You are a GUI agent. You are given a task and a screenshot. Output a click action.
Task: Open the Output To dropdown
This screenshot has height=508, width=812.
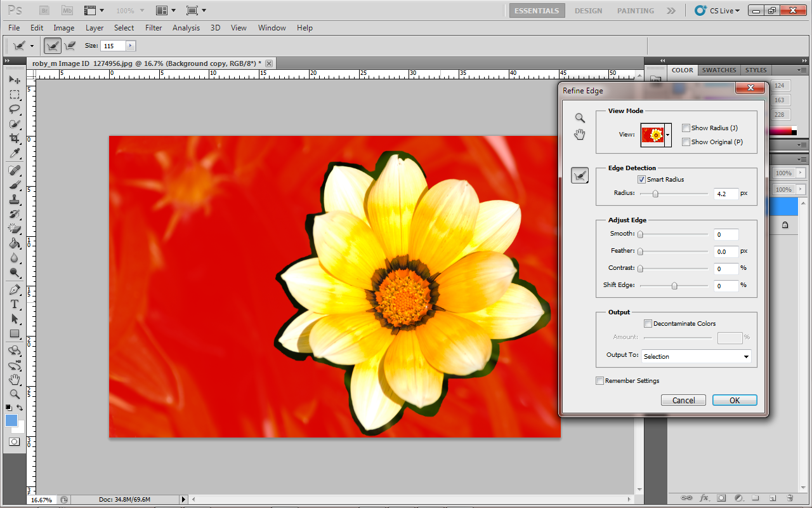696,356
